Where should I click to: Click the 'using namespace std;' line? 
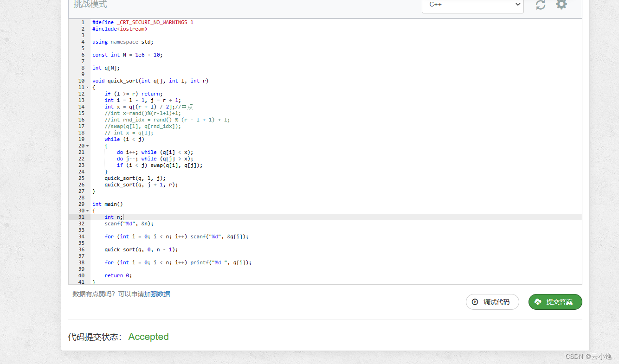pos(123,42)
